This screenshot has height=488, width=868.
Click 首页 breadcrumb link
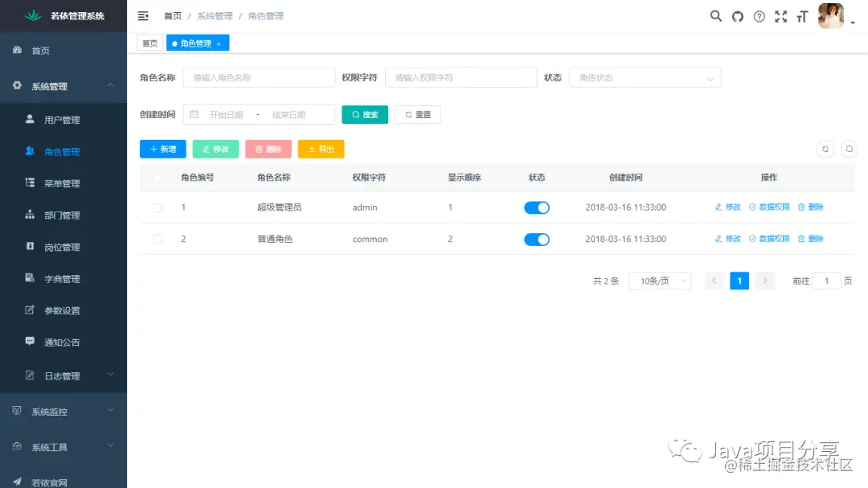click(x=173, y=16)
